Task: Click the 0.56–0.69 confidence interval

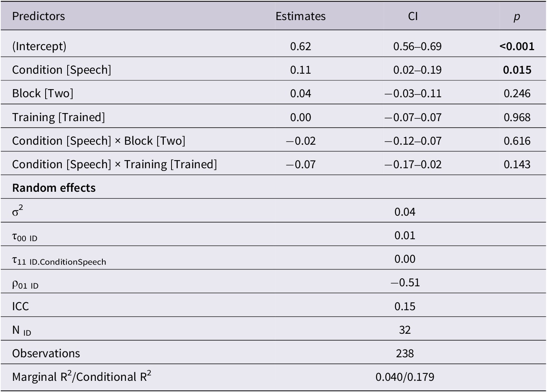Action: pyautogui.click(x=417, y=46)
